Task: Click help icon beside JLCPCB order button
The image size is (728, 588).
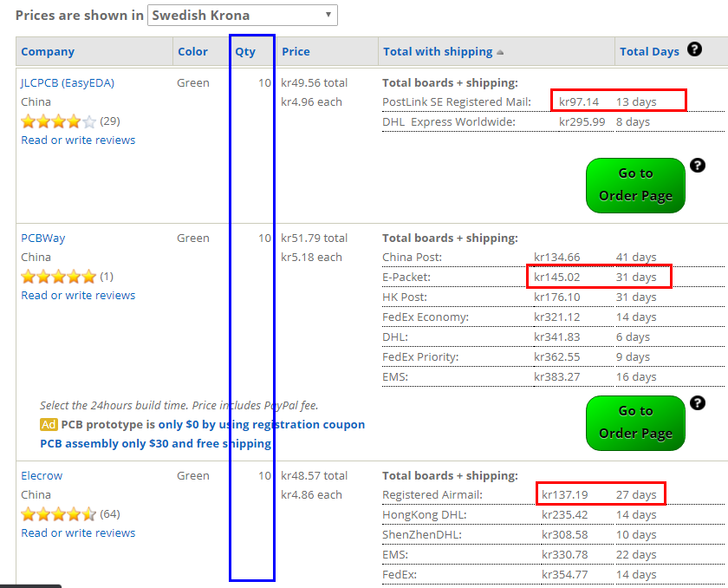Action: point(698,166)
